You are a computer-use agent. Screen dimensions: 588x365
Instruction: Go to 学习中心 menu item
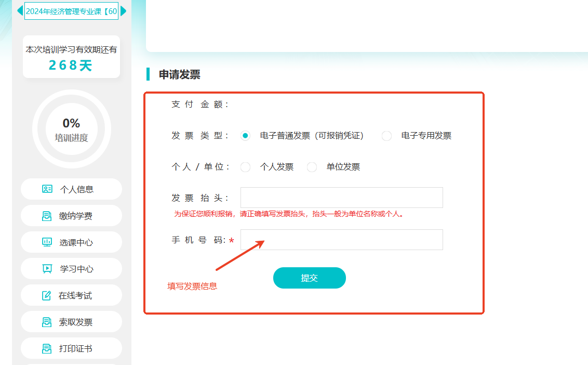click(71, 268)
